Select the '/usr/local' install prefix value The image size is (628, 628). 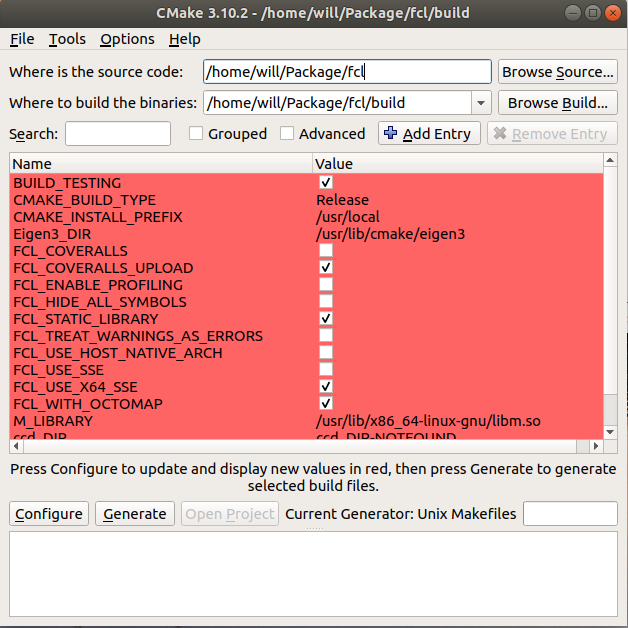348,217
